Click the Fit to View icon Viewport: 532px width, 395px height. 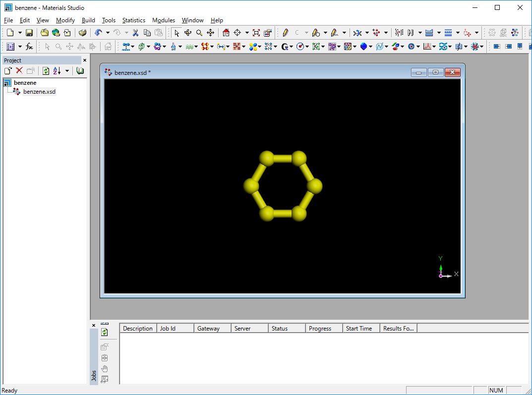click(x=256, y=33)
